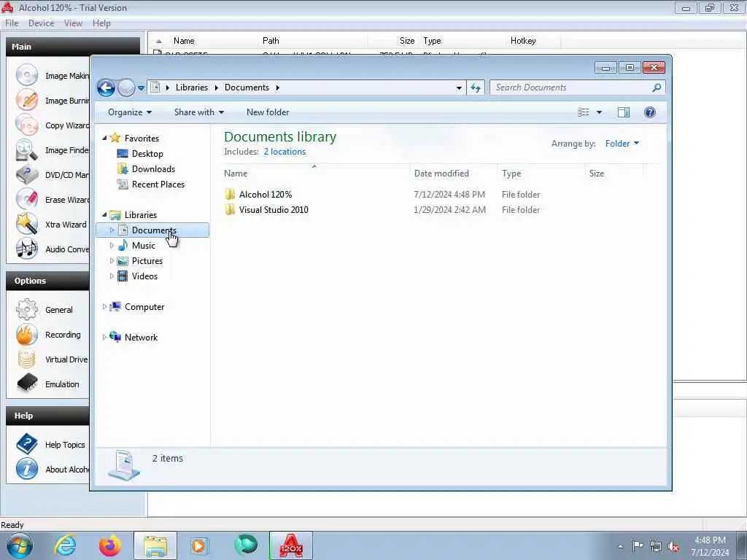
Task: Launch Erase Wizard icon
Action: 27,199
